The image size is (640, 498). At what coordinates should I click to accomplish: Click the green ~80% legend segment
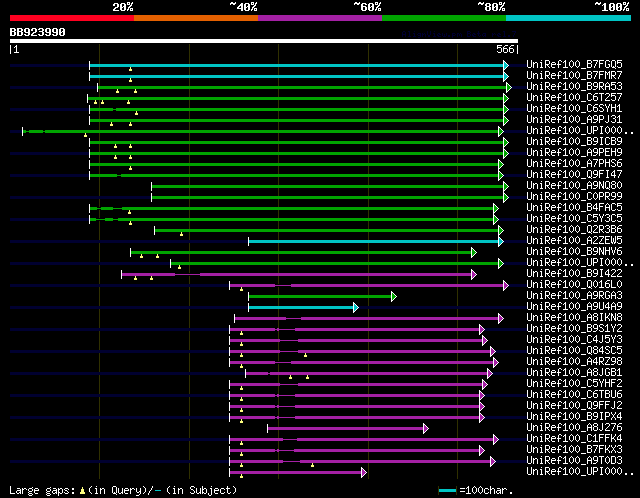click(444, 18)
